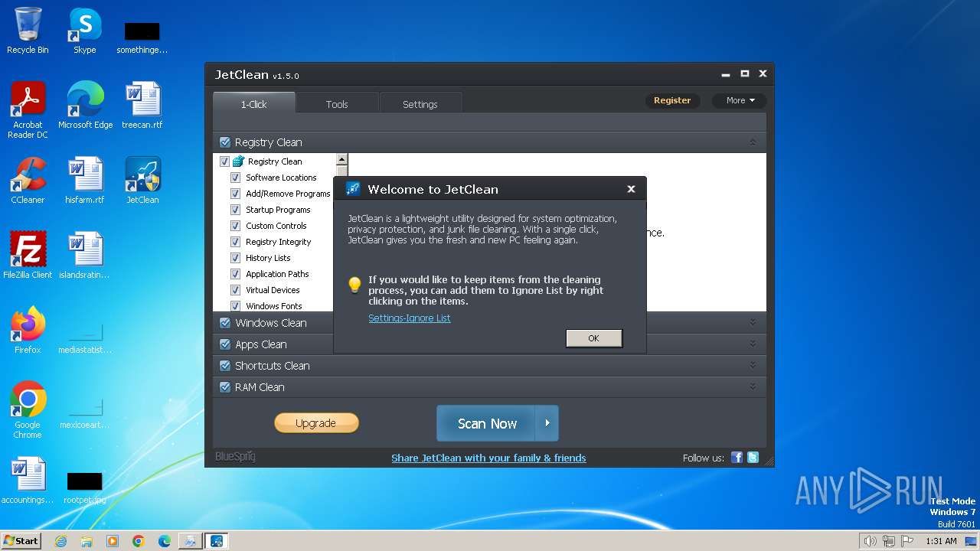Expand the Shortcuts Clean section chevron
This screenshot has width=980, height=551.
click(x=753, y=365)
